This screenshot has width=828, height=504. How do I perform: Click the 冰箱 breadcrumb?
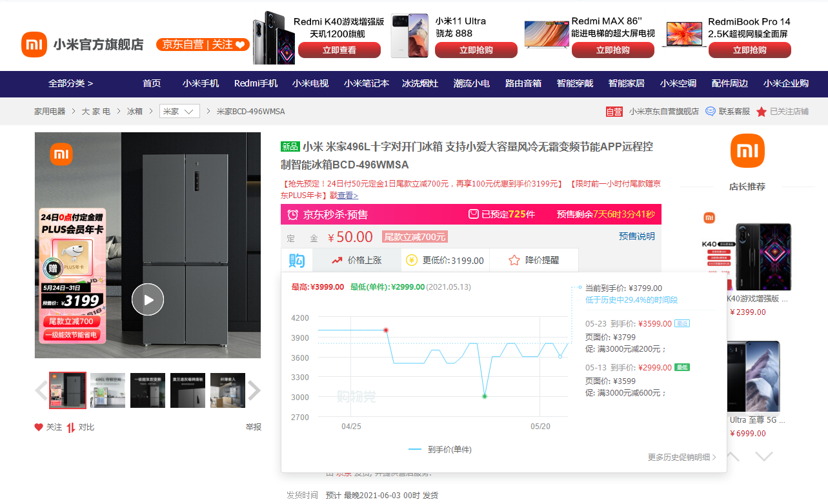pyautogui.click(x=135, y=112)
